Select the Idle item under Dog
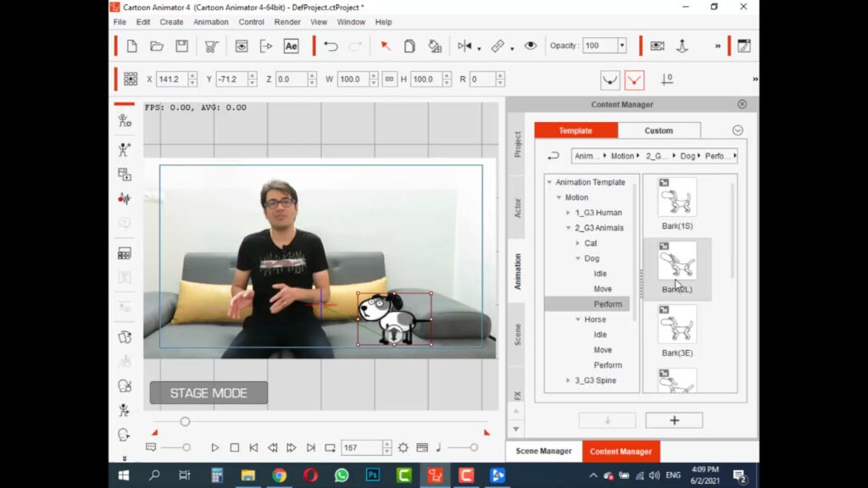This screenshot has width=868, height=488. 600,274
